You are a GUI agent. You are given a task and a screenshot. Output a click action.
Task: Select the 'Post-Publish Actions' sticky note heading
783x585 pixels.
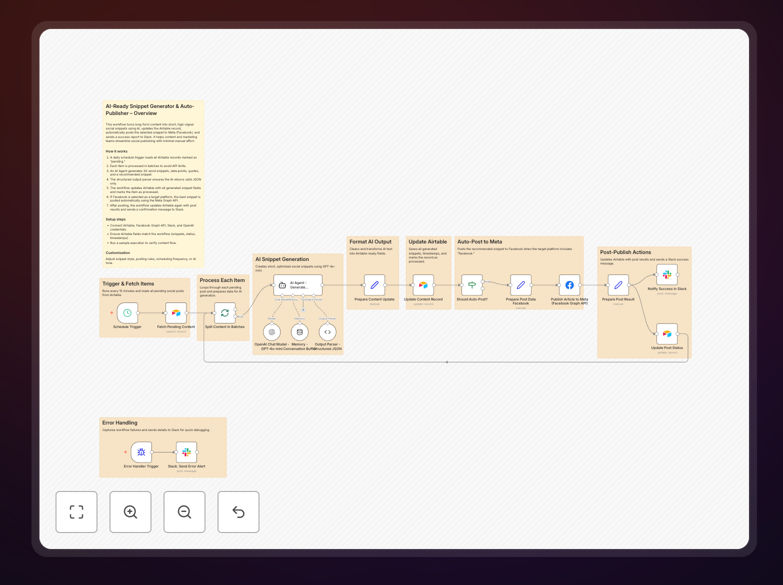626,252
